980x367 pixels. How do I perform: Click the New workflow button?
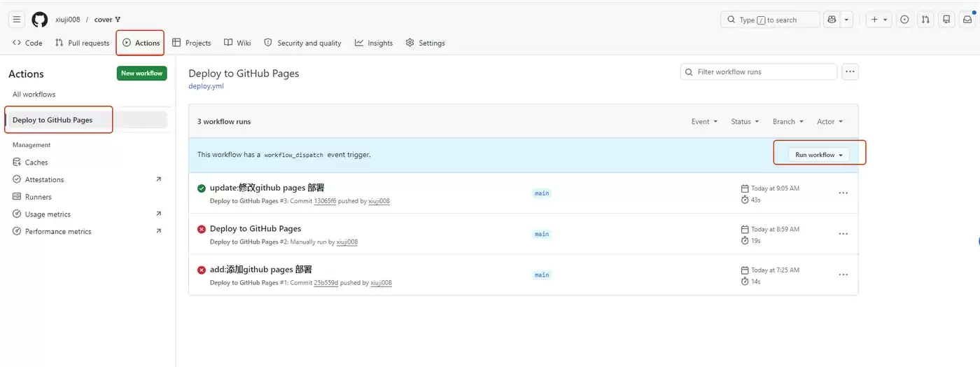[141, 73]
